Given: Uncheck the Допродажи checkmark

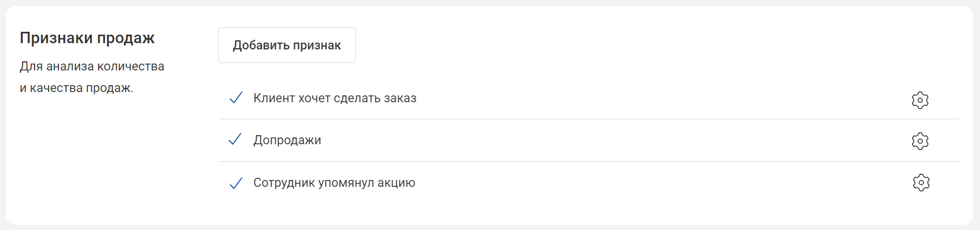Looking at the screenshot, I should pos(235,139).
